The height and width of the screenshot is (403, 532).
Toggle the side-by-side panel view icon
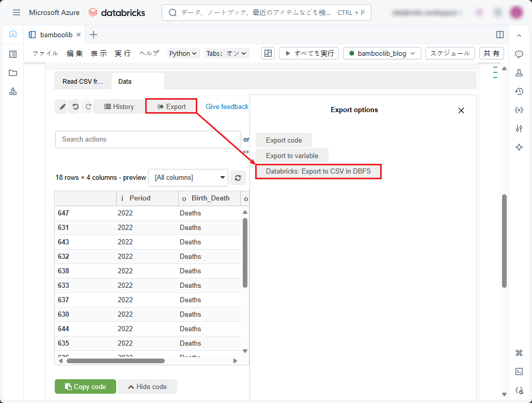click(x=499, y=35)
